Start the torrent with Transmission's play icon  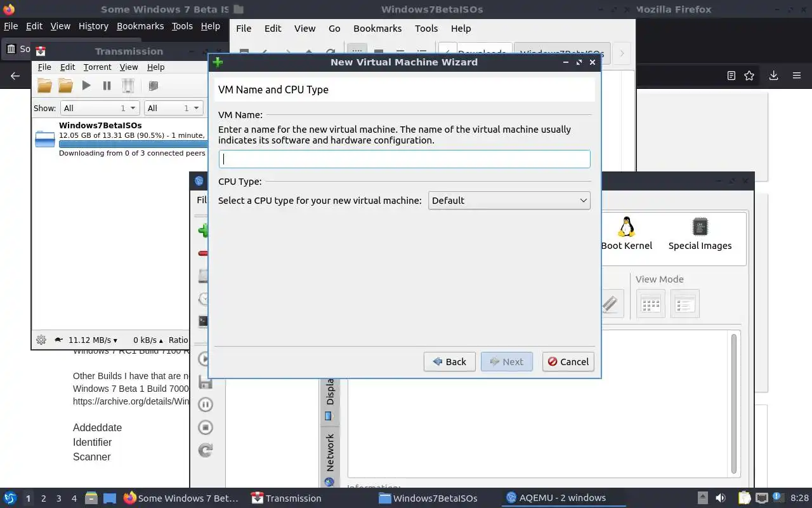click(86, 85)
